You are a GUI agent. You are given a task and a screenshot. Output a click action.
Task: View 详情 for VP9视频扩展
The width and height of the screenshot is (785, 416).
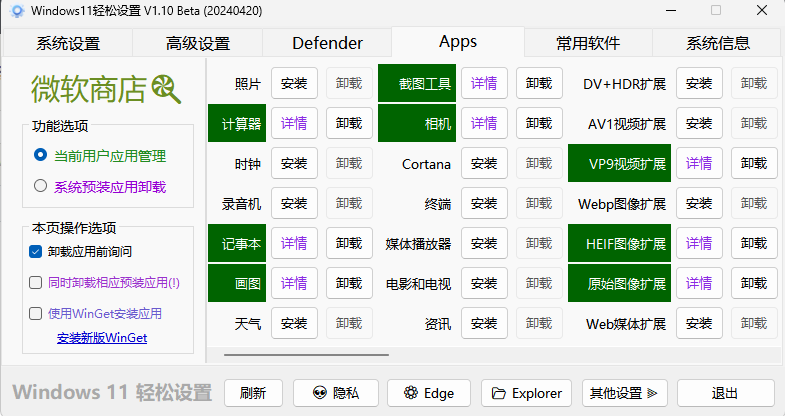pyautogui.click(x=699, y=163)
